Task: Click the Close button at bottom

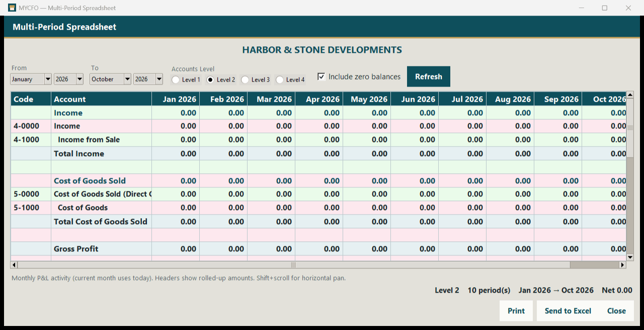Action: tap(616, 311)
